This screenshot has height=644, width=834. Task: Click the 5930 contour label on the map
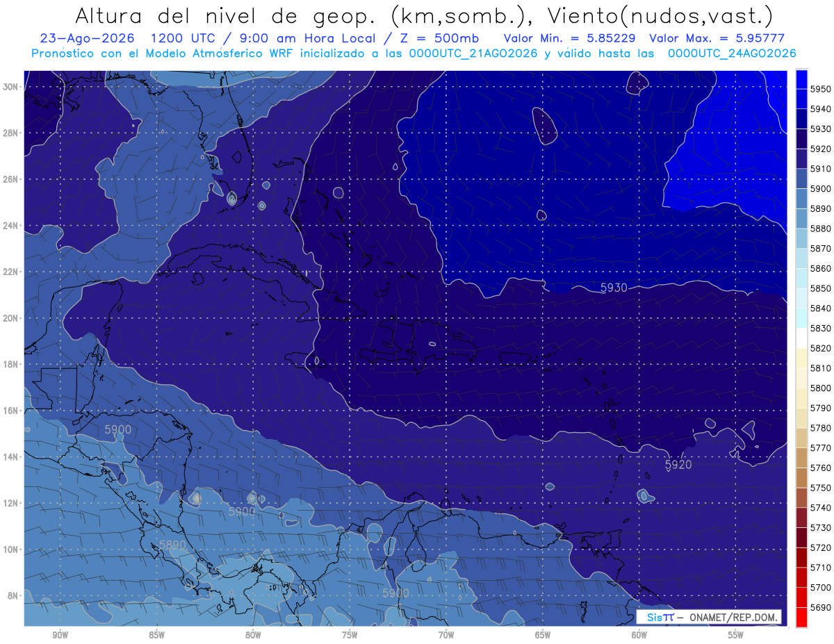point(614,288)
